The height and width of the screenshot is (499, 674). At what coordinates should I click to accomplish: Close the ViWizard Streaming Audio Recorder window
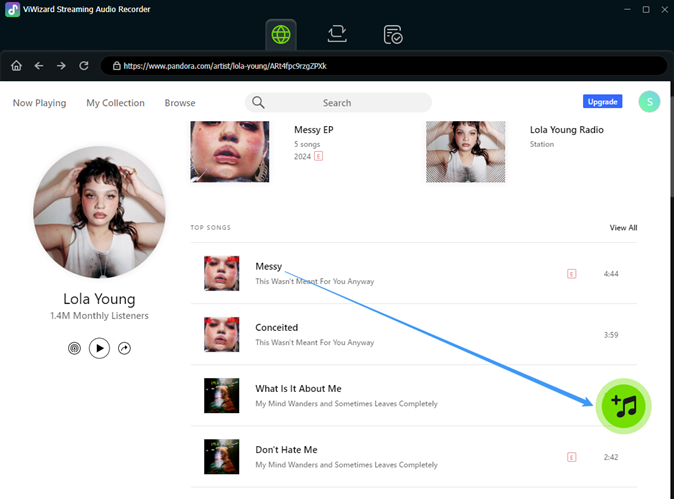(x=665, y=9)
